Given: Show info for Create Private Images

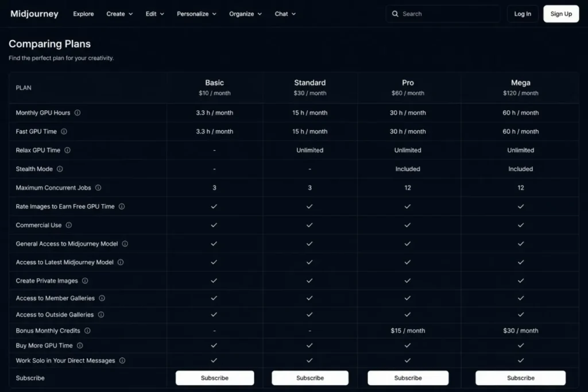Looking at the screenshot, I should point(85,281).
